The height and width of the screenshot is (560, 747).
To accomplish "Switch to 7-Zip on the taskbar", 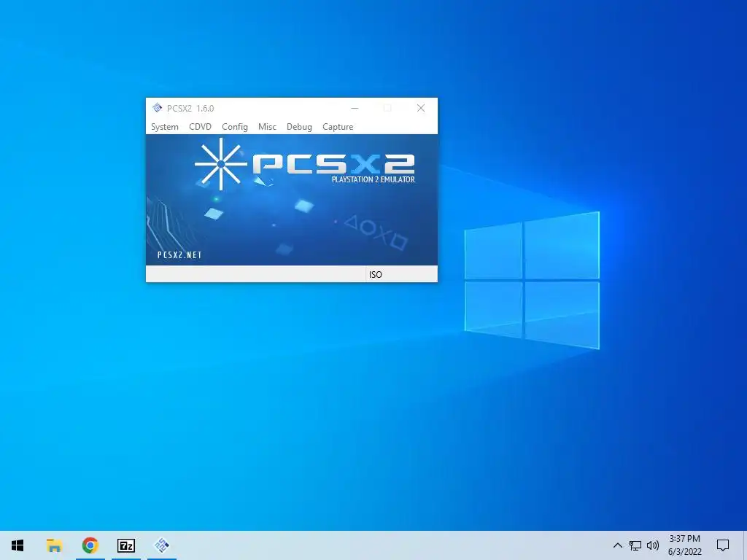I will click(126, 545).
